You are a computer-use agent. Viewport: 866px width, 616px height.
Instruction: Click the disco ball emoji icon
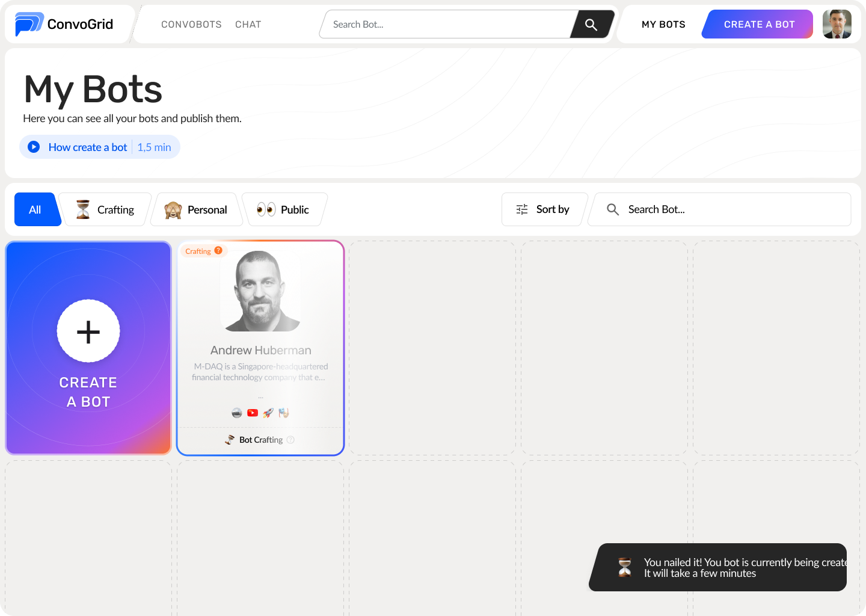(x=237, y=413)
